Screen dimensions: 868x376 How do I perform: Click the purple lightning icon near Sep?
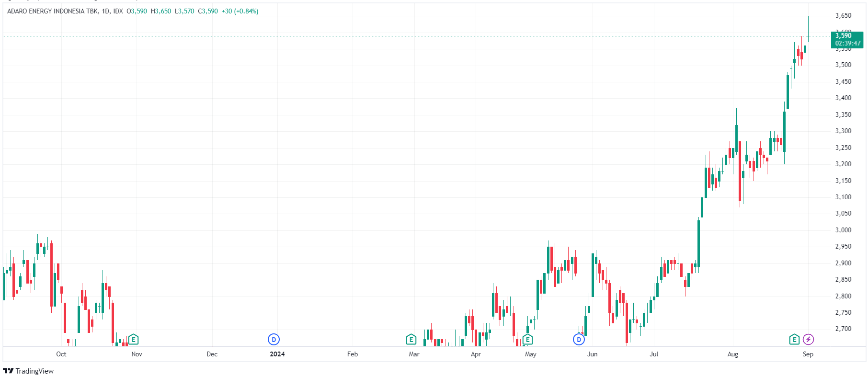(808, 340)
